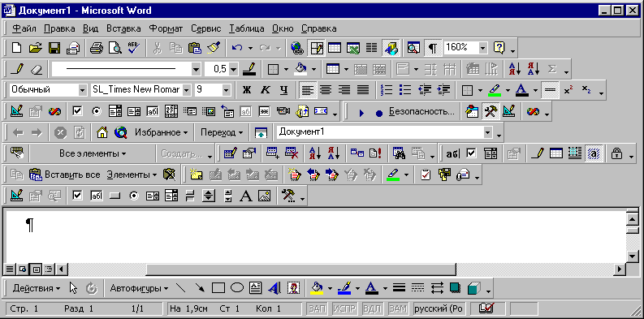Select the drawing Arrow tool
The height and width of the screenshot is (319, 644).
(x=200, y=288)
